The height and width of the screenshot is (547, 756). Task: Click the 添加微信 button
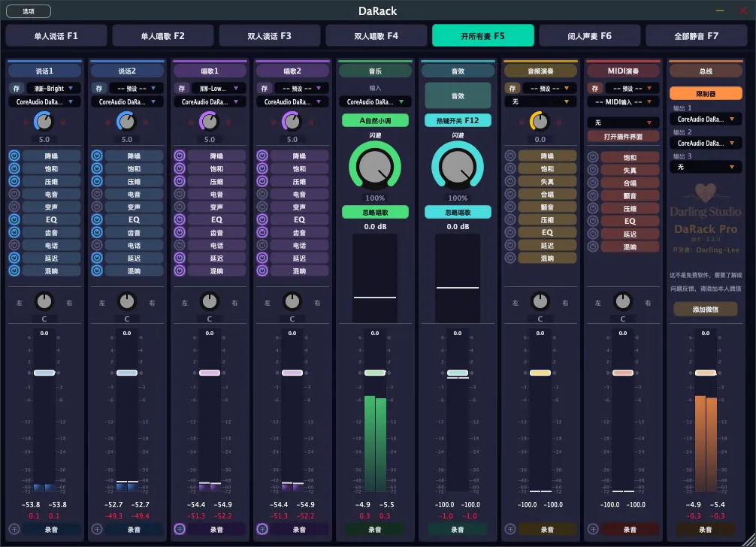pyautogui.click(x=706, y=309)
